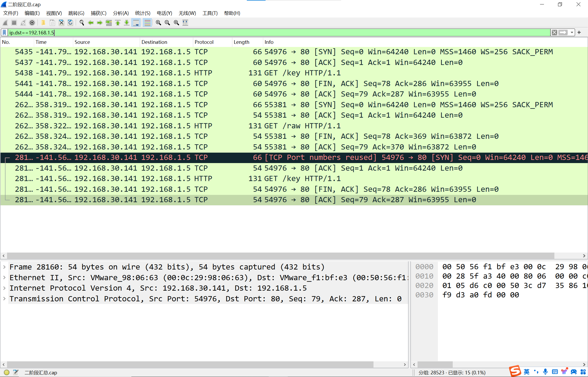Viewport: 588px width, 377px height.
Task: Click resize columns to content icon
Action: click(185, 23)
